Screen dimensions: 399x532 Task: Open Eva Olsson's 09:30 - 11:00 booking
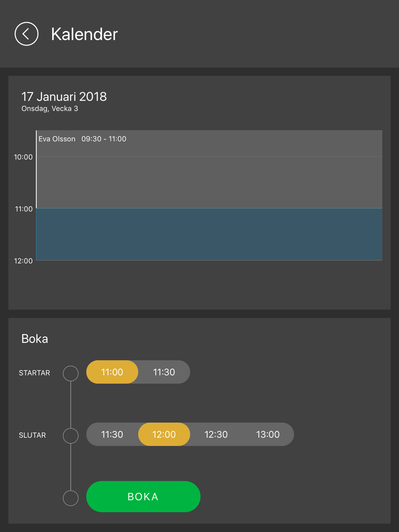209,169
